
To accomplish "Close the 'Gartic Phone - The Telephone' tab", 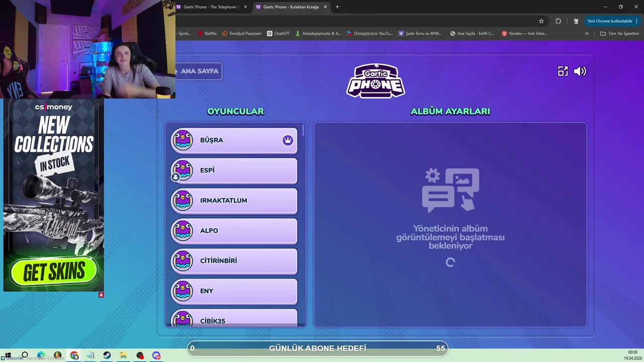I will pyautogui.click(x=246, y=7).
